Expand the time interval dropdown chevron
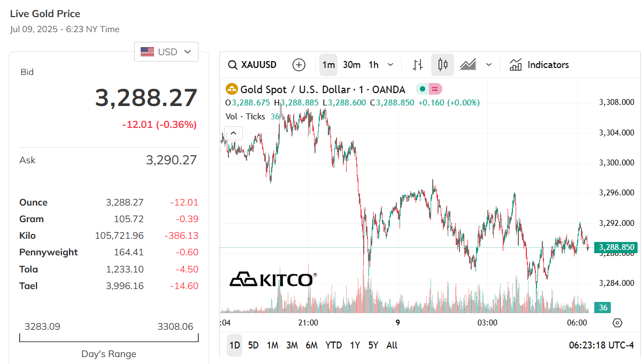 (390, 65)
